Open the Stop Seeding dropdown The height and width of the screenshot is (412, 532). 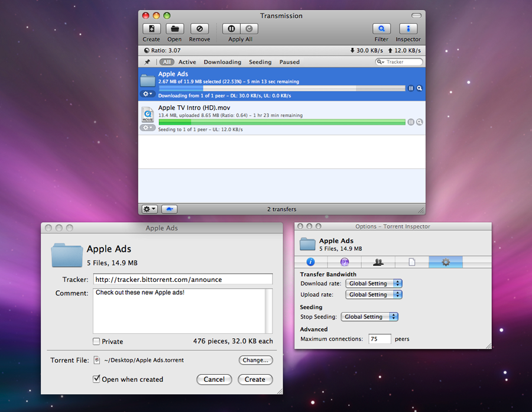click(369, 317)
